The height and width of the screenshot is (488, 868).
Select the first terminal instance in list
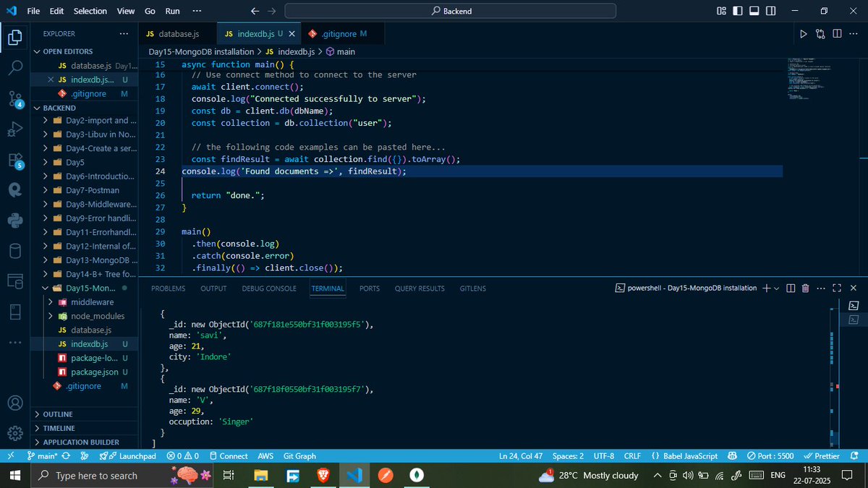pos(853,305)
